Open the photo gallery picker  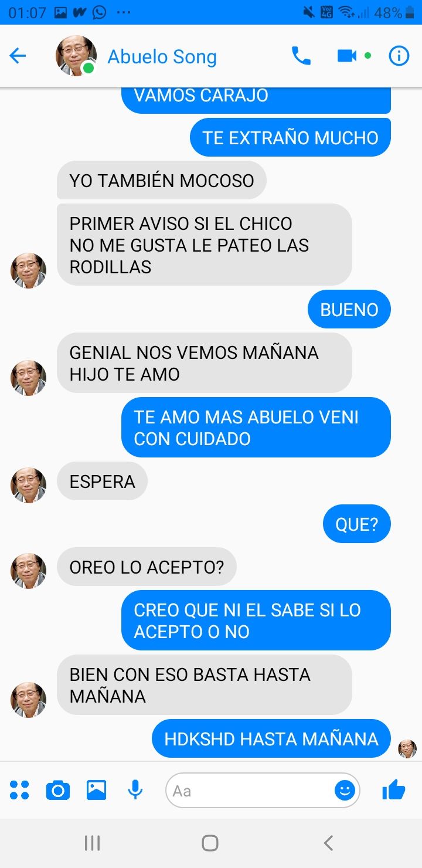(97, 791)
